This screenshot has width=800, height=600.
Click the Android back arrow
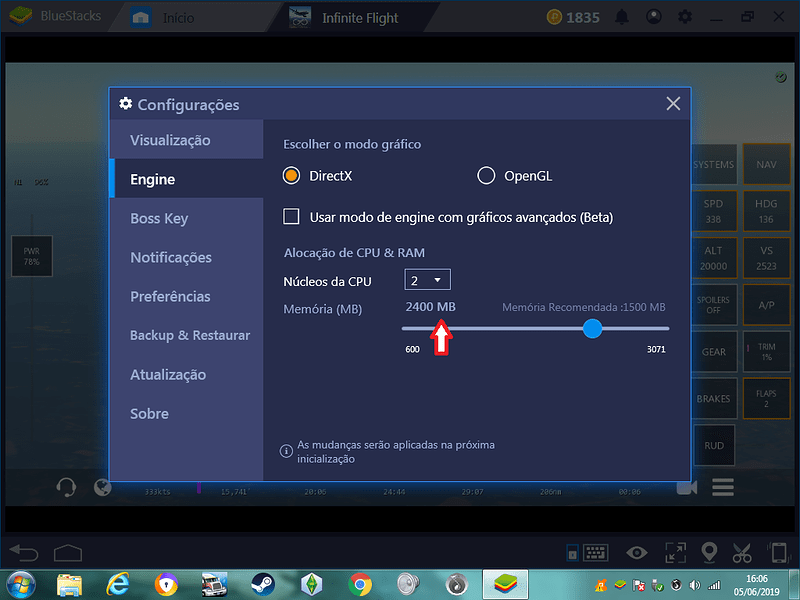click(24, 553)
